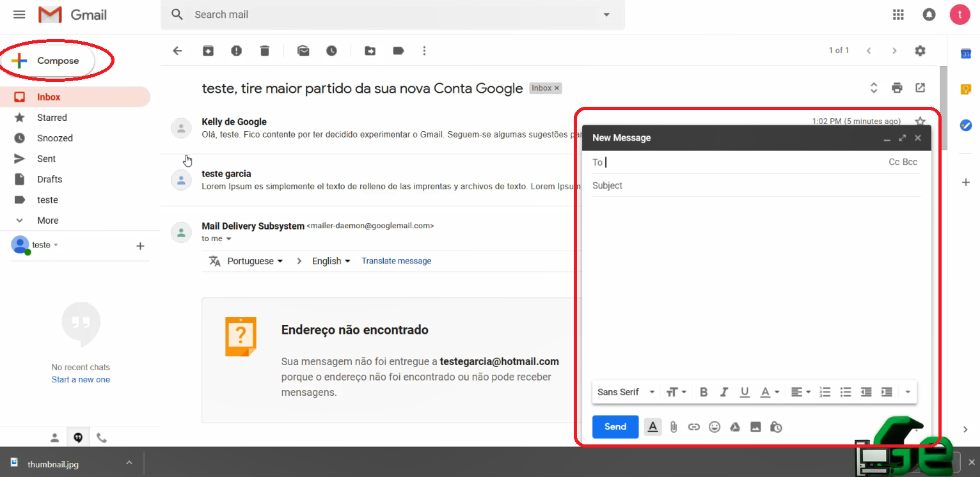The width and height of the screenshot is (980, 477).
Task: Open Google apps grid
Action: coord(898,14)
